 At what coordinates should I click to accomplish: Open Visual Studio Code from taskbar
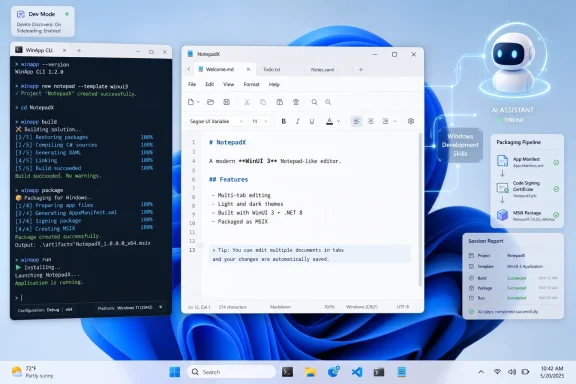[356, 372]
